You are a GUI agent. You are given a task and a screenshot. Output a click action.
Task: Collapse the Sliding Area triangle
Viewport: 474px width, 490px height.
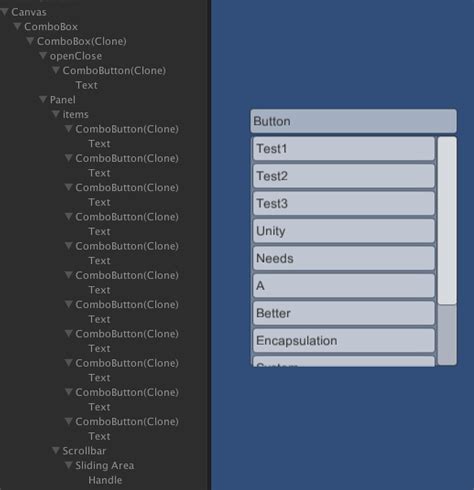coord(69,465)
